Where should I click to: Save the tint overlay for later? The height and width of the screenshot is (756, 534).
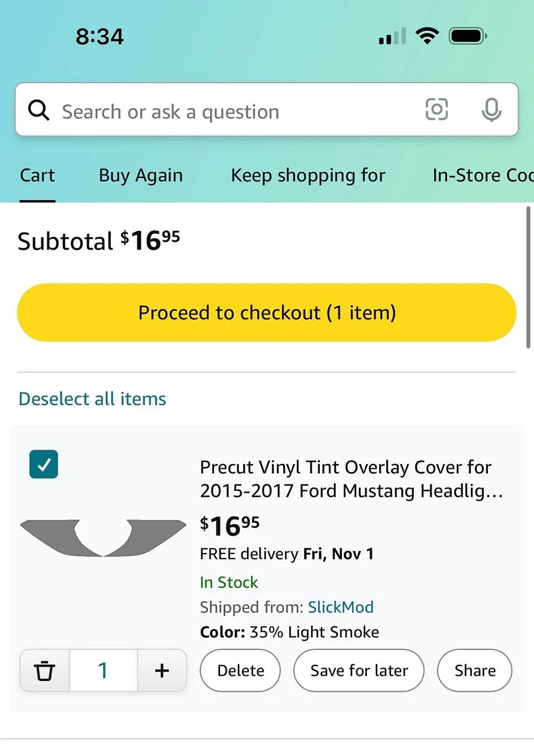[x=359, y=671]
